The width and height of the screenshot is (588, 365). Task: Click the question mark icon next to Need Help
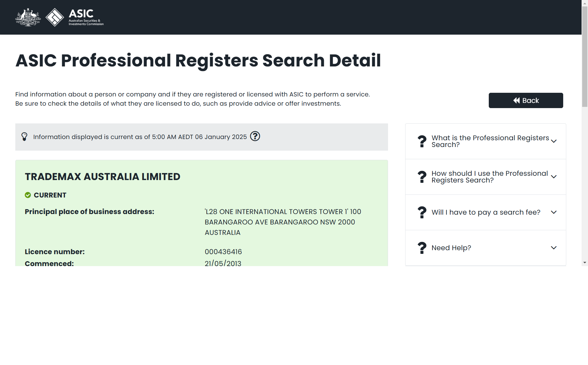[x=422, y=248]
